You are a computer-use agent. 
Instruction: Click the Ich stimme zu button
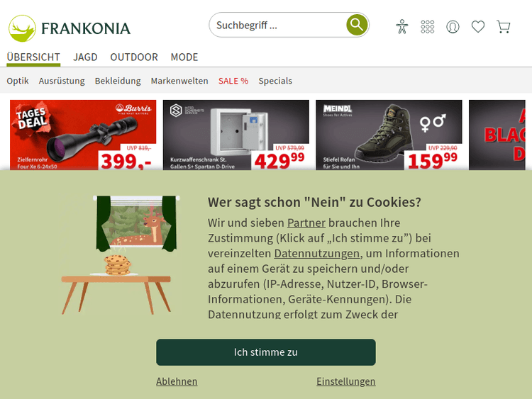[266, 352]
